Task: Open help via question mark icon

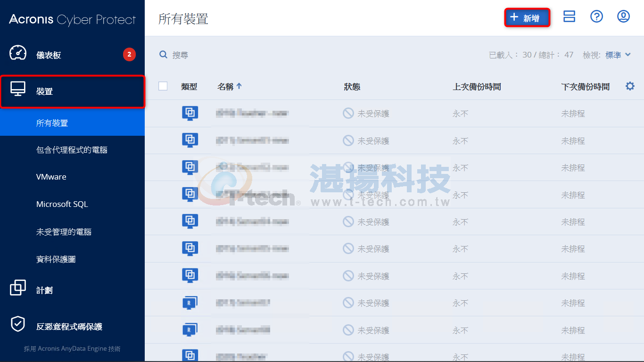Action: [596, 16]
